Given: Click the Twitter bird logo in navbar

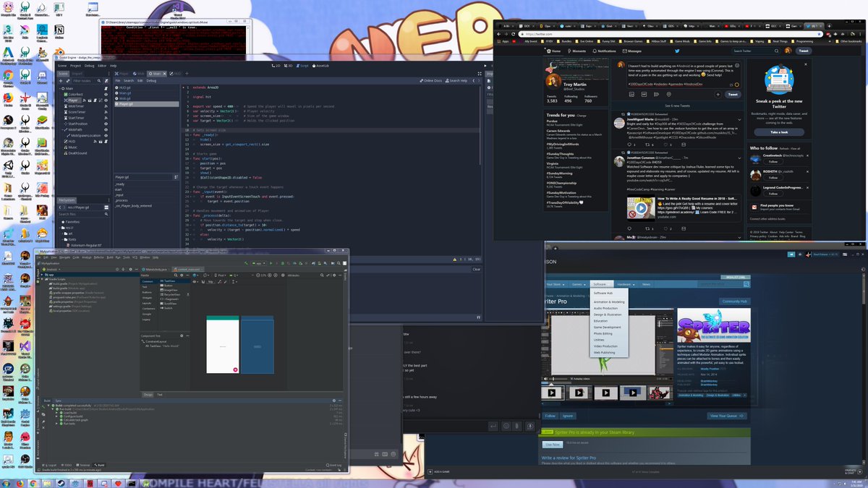Looking at the screenshot, I should (x=677, y=51).
